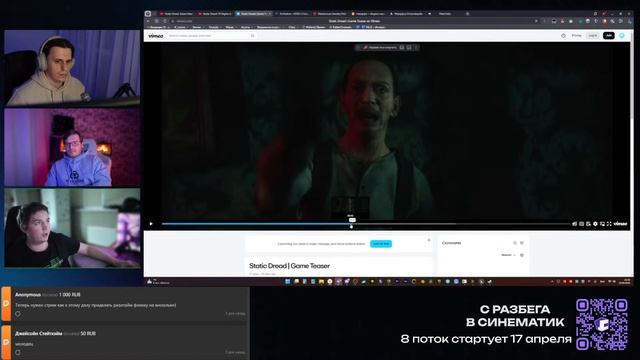
Task: Open the weather widget on the taskbar
Action: point(158,282)
